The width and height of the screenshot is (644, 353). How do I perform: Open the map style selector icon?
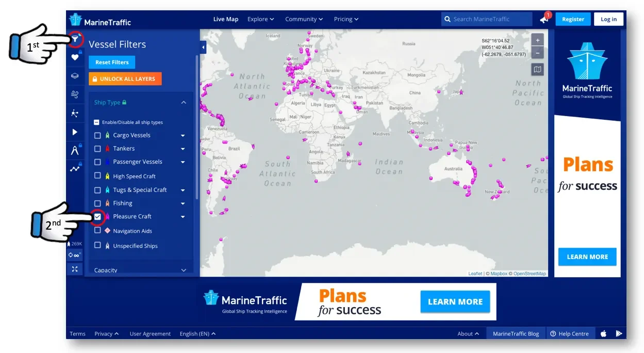click(537, 69)
